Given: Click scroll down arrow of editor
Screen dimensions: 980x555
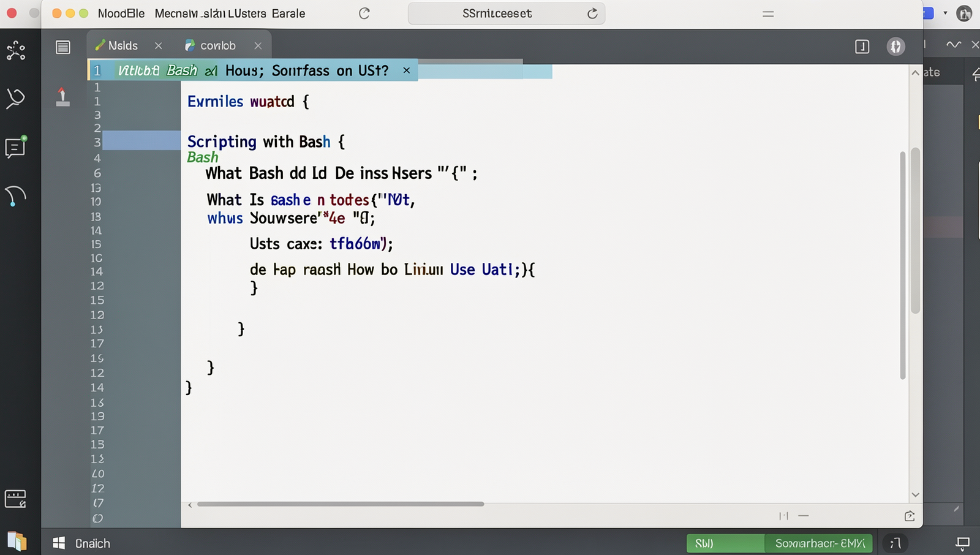Looking at the screenshot, I should pyautogui.click(x=915, y=495).
